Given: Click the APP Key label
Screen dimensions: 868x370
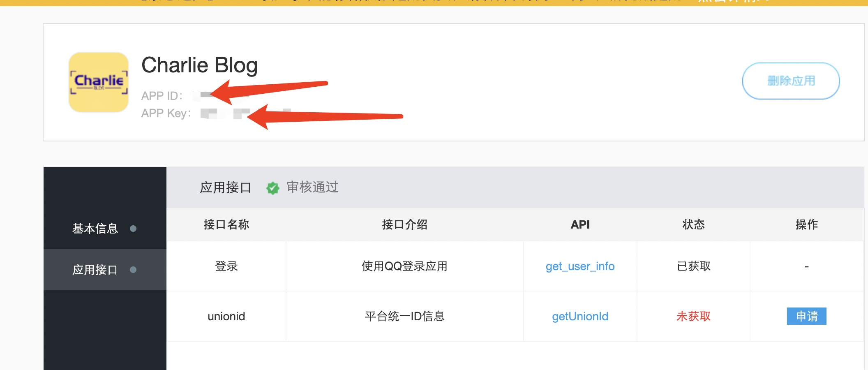Looking at the screenshot, I should pos(166,113).
